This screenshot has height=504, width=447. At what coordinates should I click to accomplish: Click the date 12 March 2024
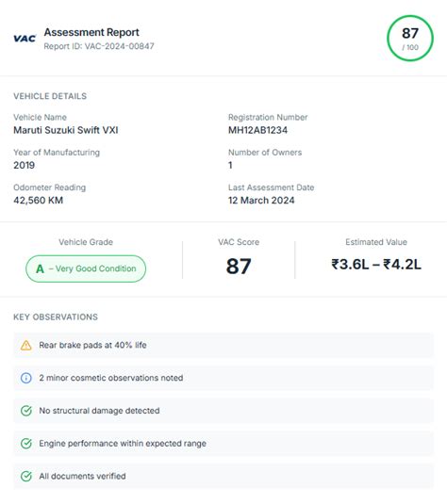click(261, 201)
